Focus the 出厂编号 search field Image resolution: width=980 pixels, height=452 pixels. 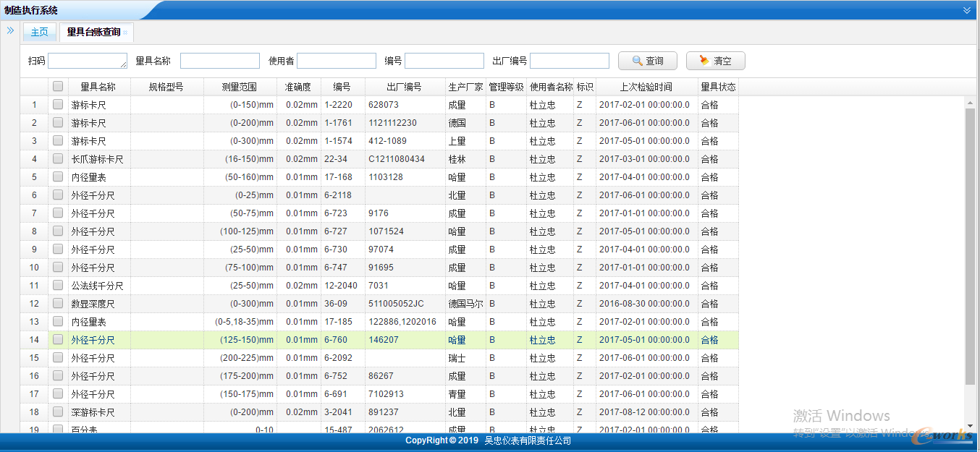coord(570,61)
